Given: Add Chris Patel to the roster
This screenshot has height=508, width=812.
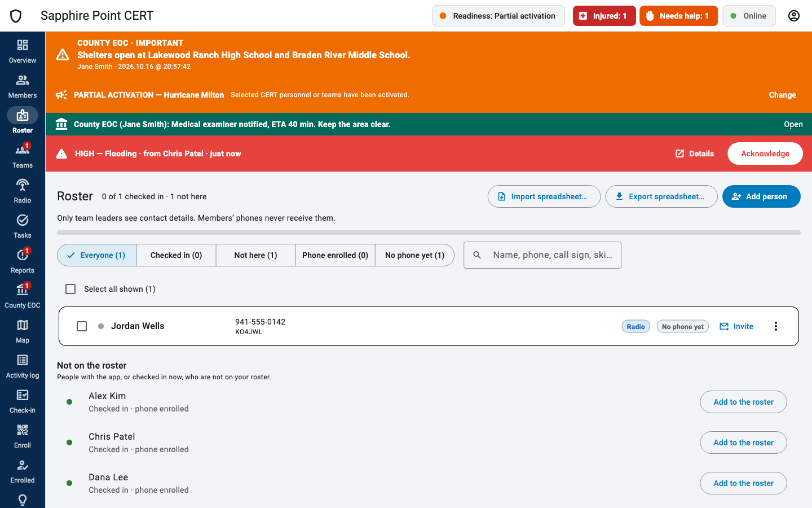Looking at the screenshot, I should (743, 443).
